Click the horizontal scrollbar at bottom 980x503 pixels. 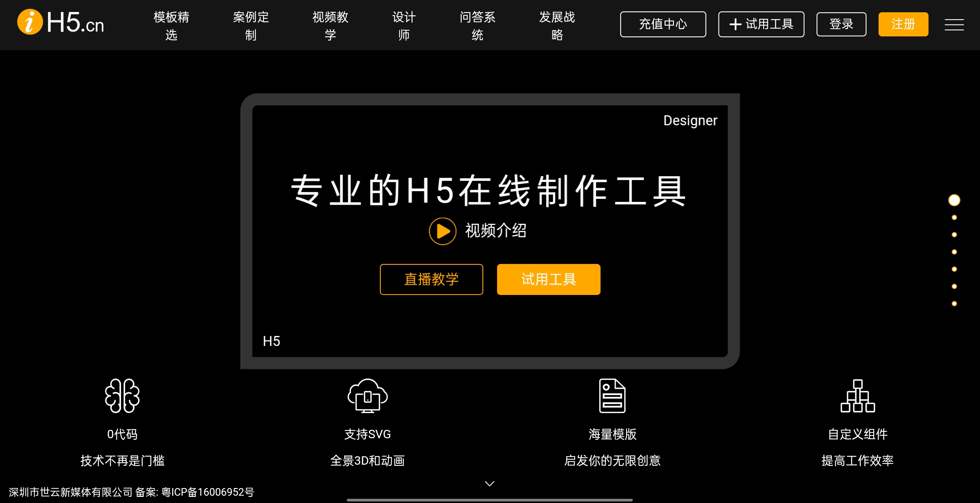tap(490, 500)
